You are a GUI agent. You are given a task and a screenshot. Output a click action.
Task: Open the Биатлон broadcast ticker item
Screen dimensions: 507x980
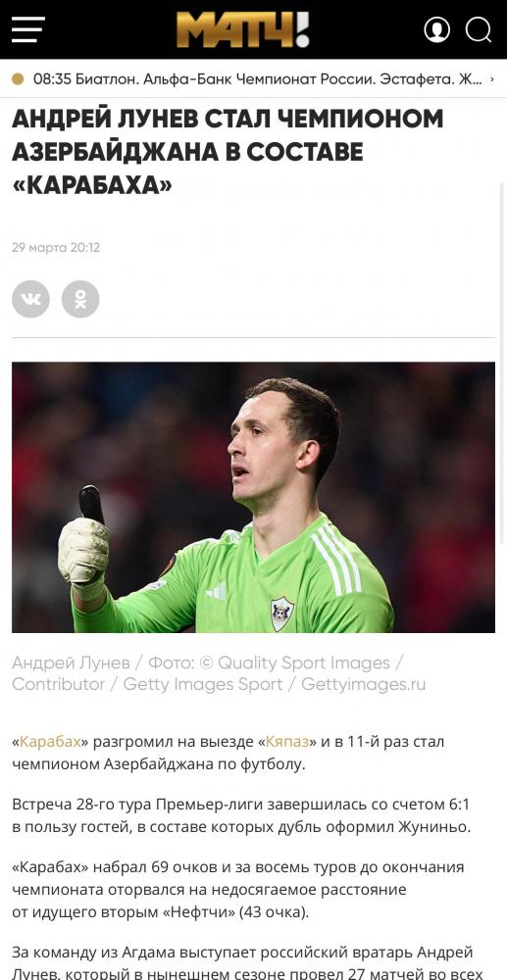(x=258, y=79)
